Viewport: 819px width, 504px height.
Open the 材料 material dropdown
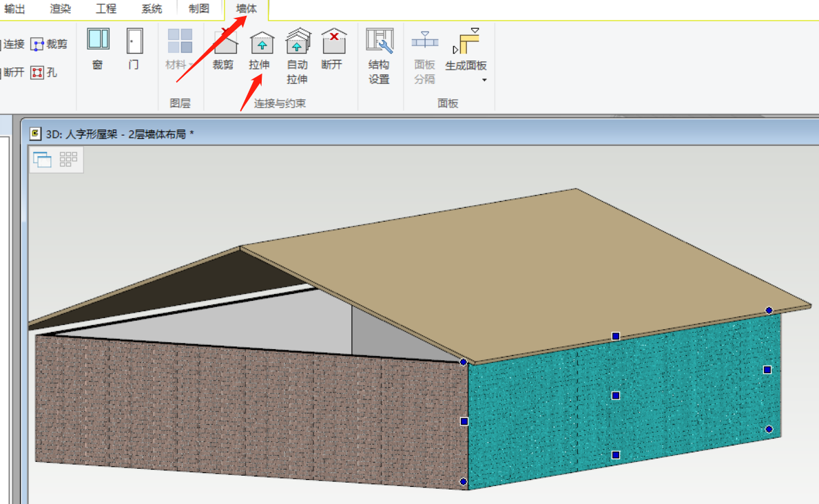180,50
